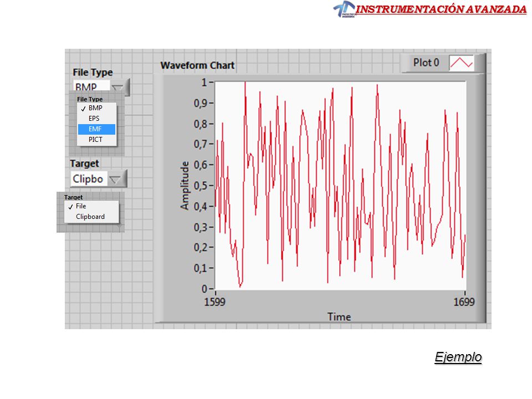Click the Target control label

pyautogui.click(x=84, y=163)
